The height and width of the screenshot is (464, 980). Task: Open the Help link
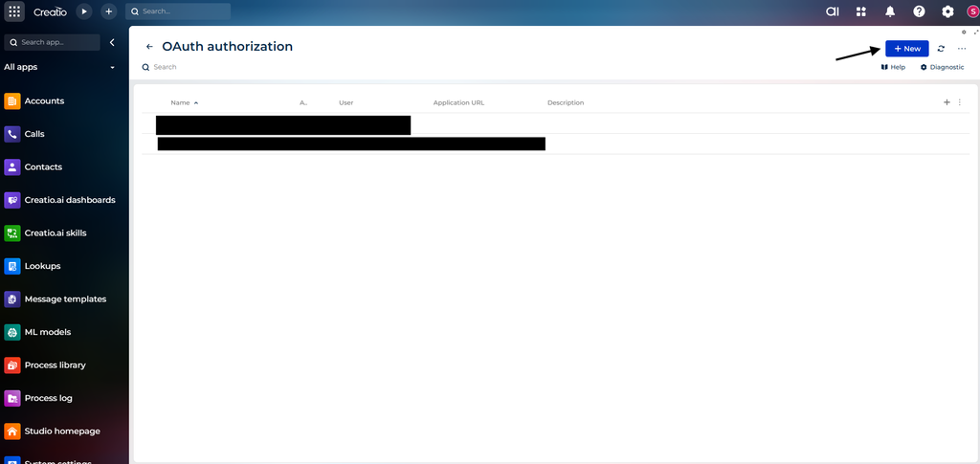coord(893,67)
